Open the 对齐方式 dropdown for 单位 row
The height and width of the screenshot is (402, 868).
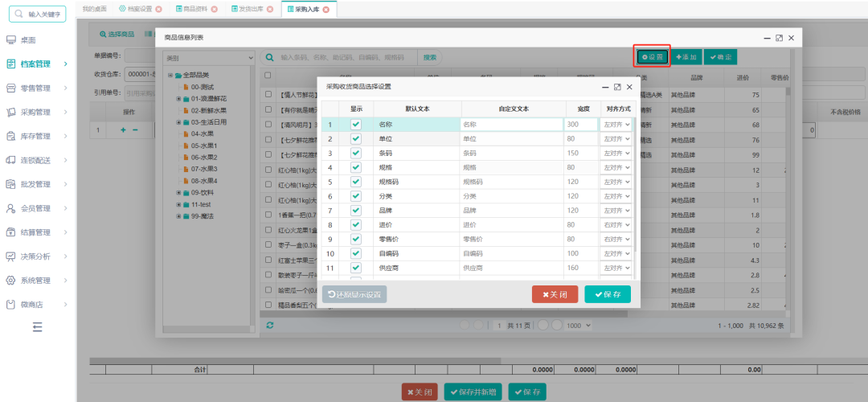[616, 139]
